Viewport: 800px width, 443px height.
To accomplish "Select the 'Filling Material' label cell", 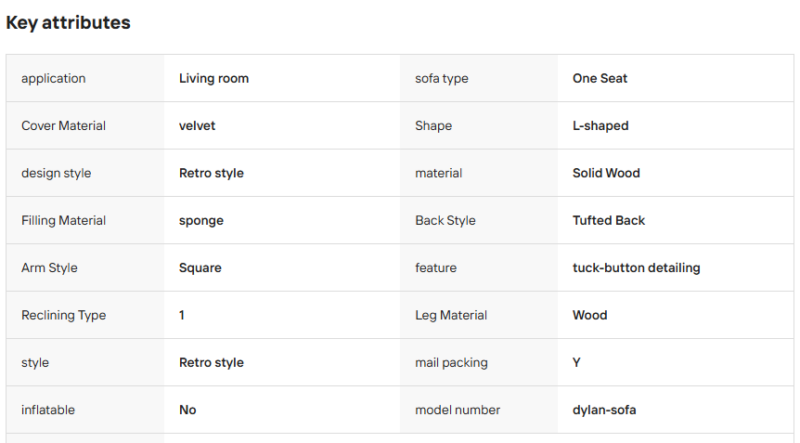I will (85, 221).
